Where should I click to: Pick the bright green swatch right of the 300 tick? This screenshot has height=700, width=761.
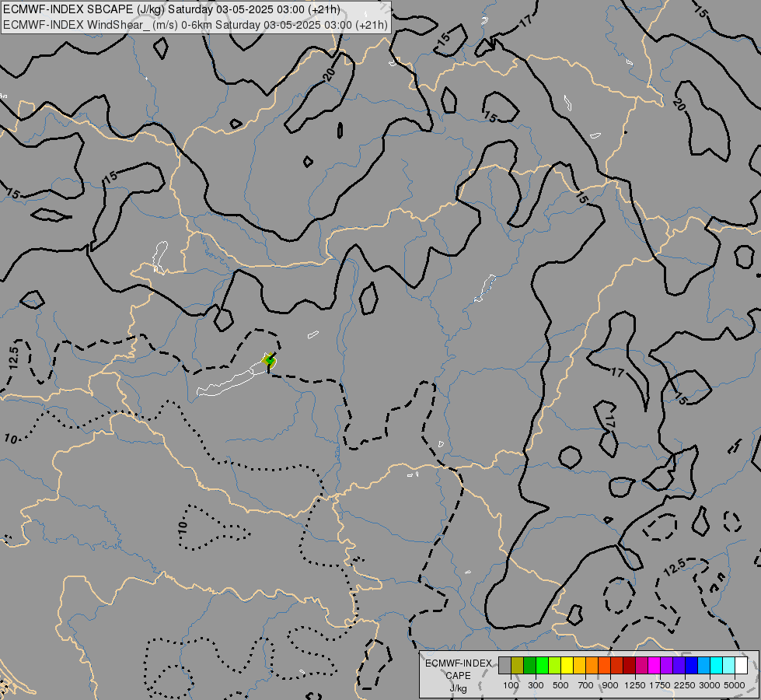point(542,666)
